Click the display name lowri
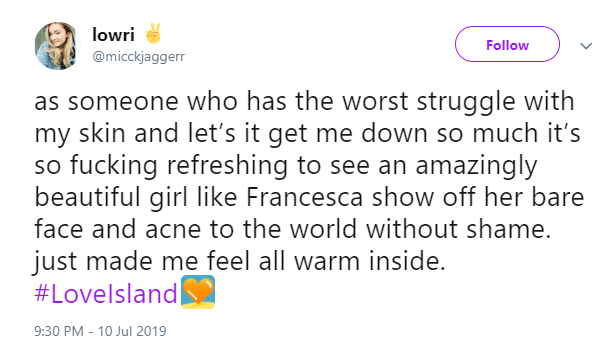Screen dimensions: 609x363 click(113, 35)
